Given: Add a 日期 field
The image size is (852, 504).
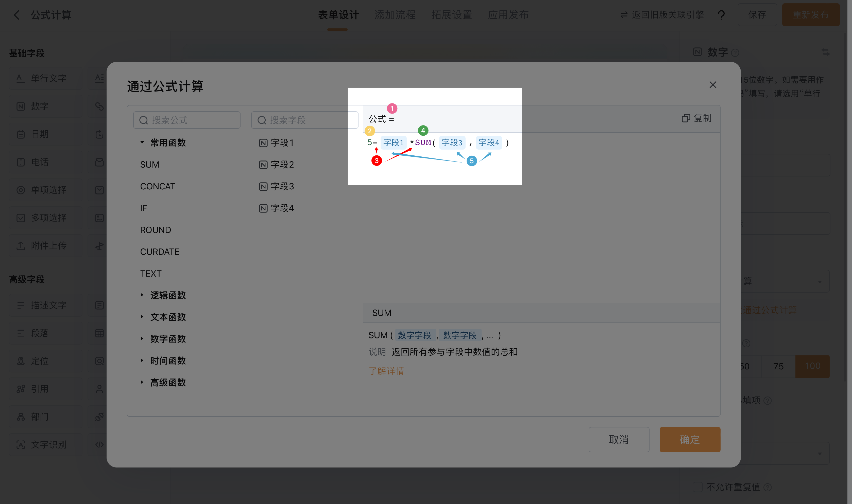Looking at the screenshot, I should tap(45, 134).
